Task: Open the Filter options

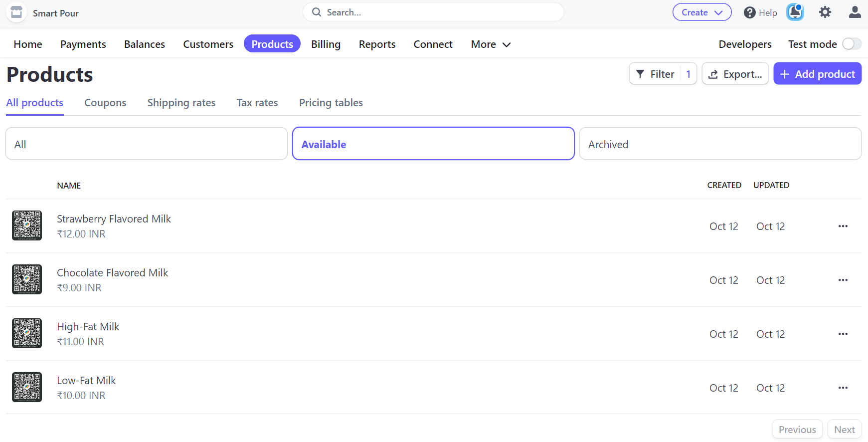Action: pyautogui.click(x=655, y=74)
